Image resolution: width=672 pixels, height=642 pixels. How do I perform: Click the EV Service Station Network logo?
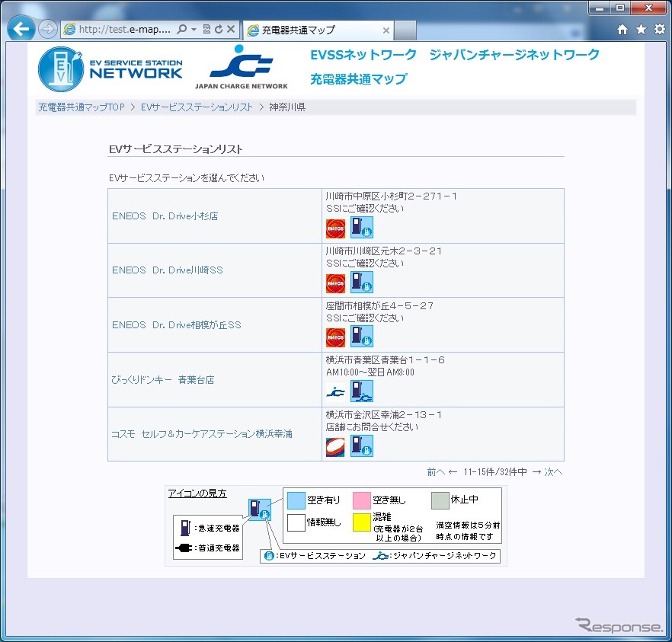[x=110, y=69]
